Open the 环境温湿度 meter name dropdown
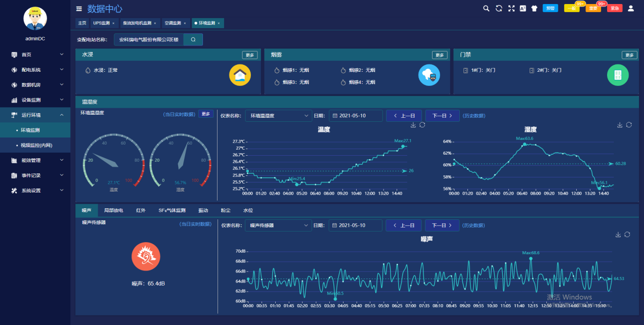The height and width of the screenshot is (325, 644). coord(278,116)
